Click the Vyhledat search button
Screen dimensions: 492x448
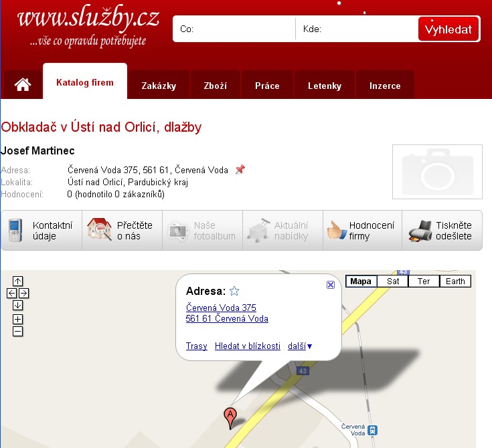[448, 29]
